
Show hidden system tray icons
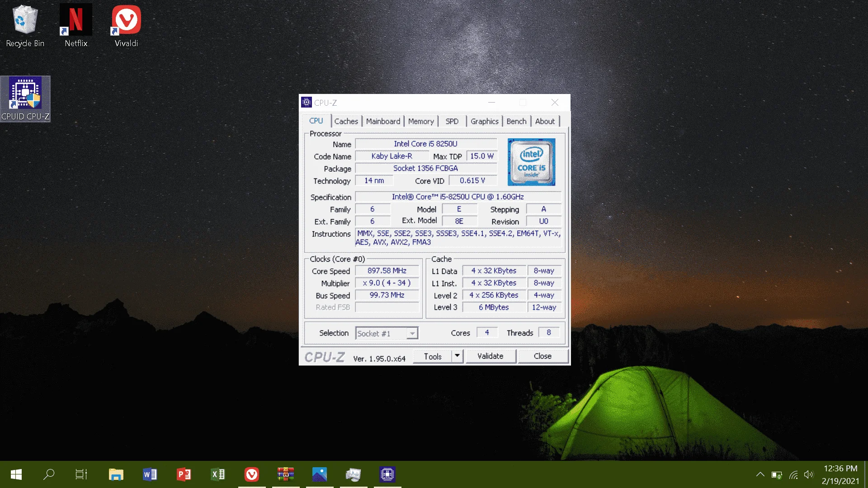pyautogui.click(x=760, y=474)
